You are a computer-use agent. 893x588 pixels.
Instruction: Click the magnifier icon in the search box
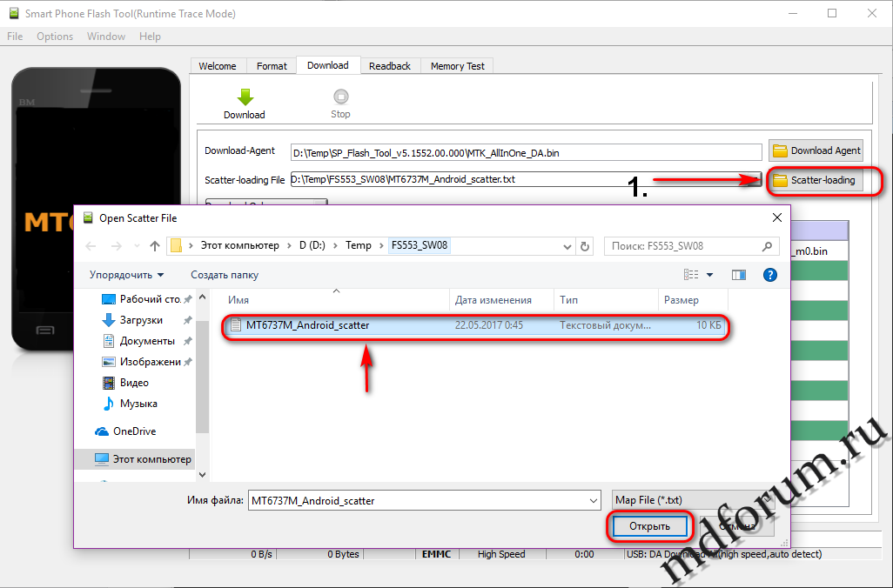click(767, 246)
